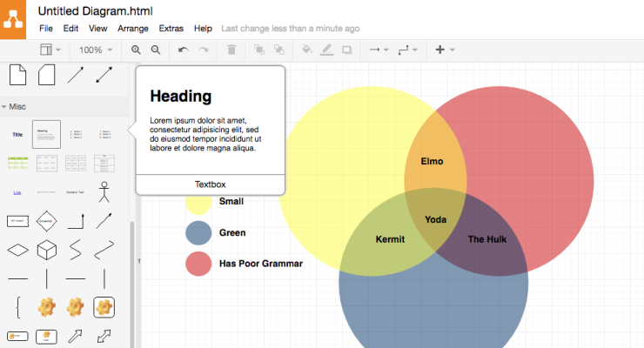Click the Zoom In magnifier icon

pos(136,50)
